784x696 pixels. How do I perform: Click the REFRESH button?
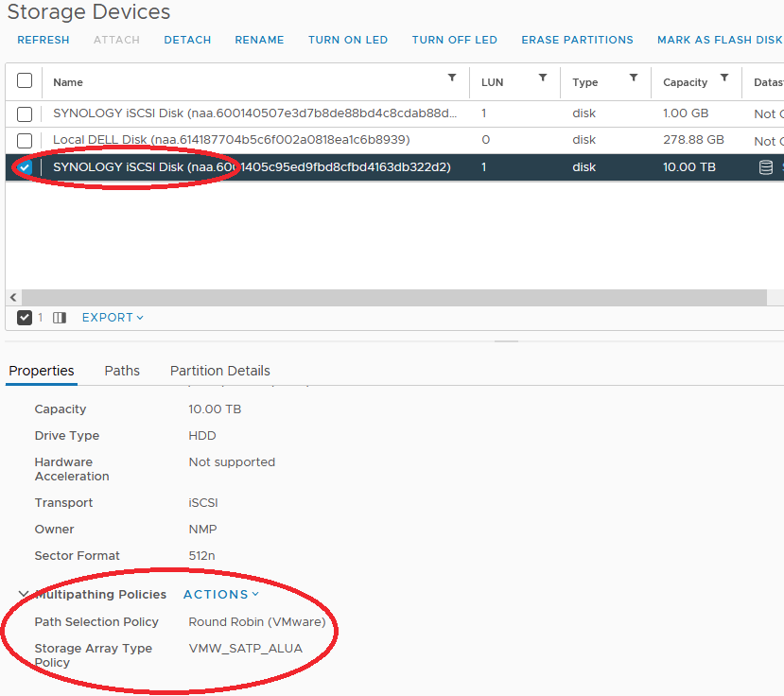click(44, 40)
